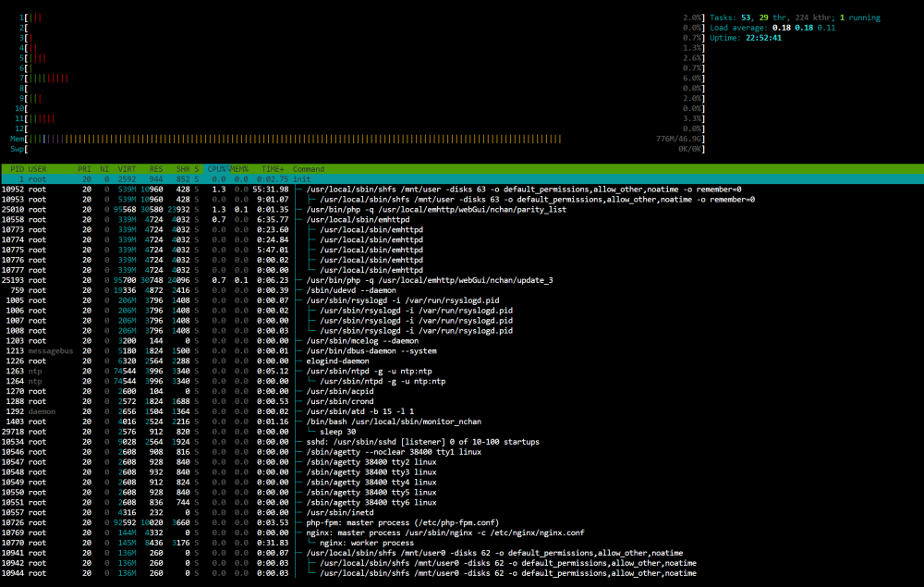Click the Command column header
This screenshot has width=924, height=587.
tap(309, 169)
